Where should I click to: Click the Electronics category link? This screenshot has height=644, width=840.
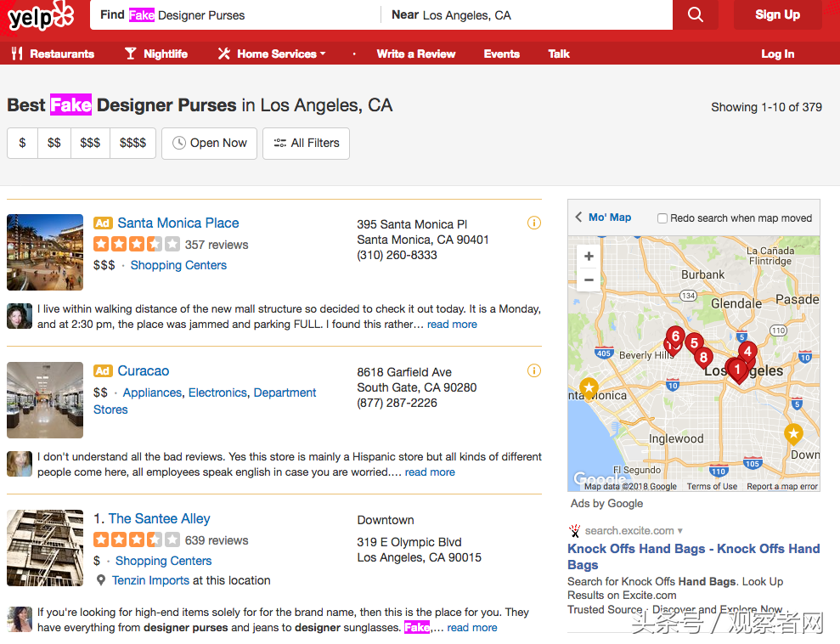pyautogui.click(x=217, y=393)
